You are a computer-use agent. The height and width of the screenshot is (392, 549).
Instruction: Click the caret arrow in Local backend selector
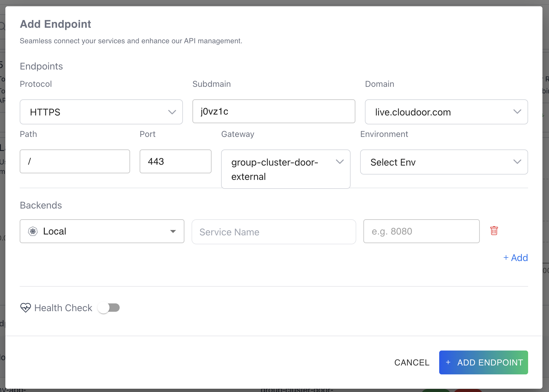click(x=173, y=232)
